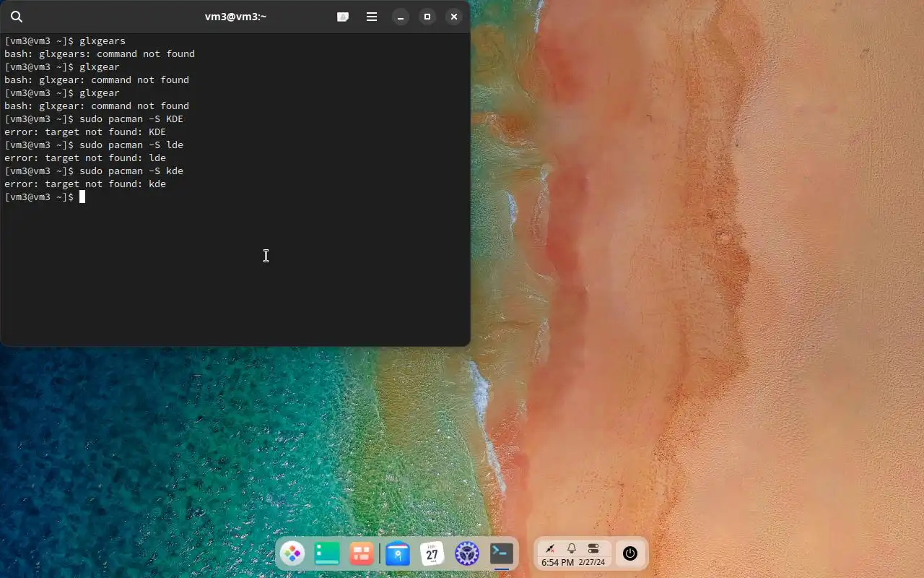The height and width of the screenshot is (578, 924).
Task: Click 'error: target not found: KDE' line
Action: tap(85, 131)
